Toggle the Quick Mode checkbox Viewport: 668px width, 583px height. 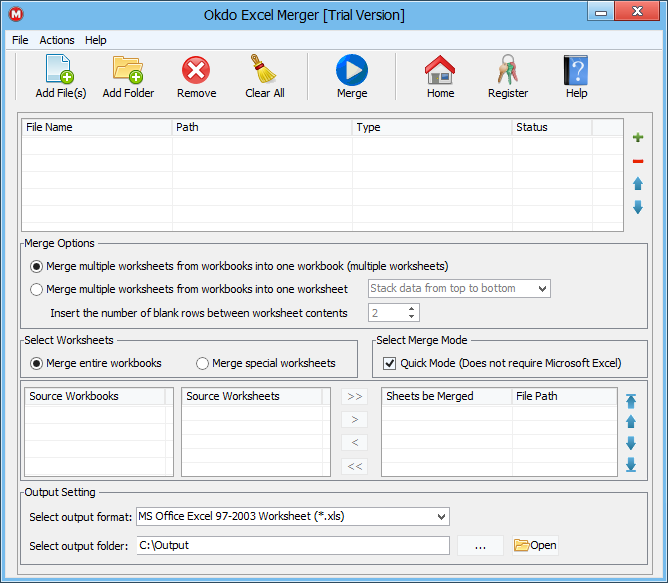(390, 363)
